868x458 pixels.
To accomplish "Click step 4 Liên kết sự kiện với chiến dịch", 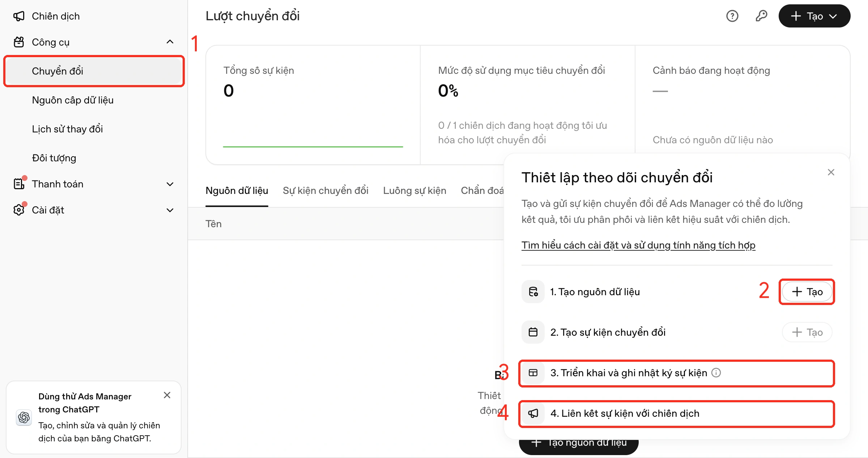I will click(x=677, y=414).
